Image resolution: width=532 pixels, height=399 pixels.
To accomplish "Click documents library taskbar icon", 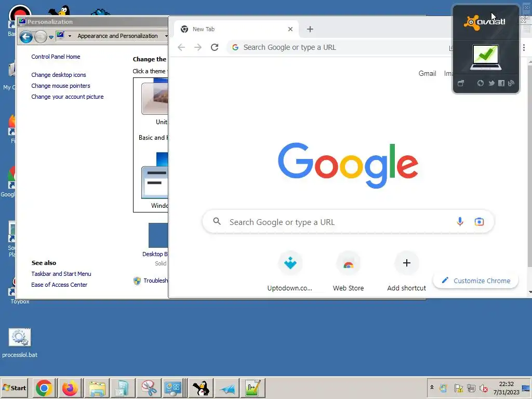I will point(122,388).
